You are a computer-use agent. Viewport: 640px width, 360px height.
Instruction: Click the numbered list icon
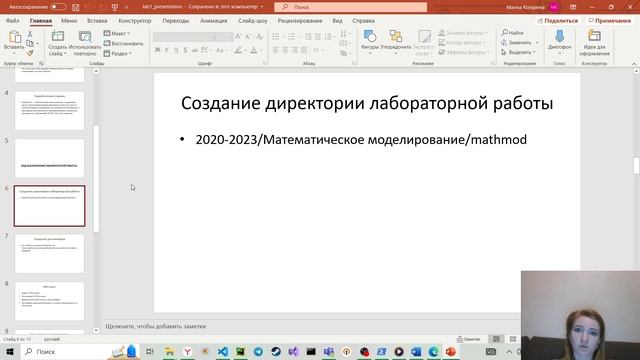pyautogui.click(x=291, y=37)
